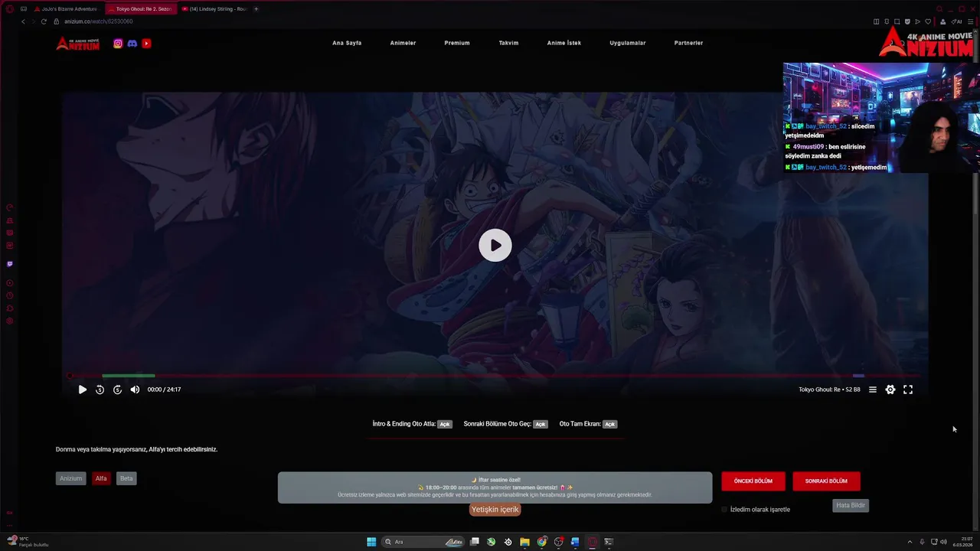This screenshot has width=980, height=551.
Task: Click the pinboard pin icon in the toolbar
Action: pos(887,21)
